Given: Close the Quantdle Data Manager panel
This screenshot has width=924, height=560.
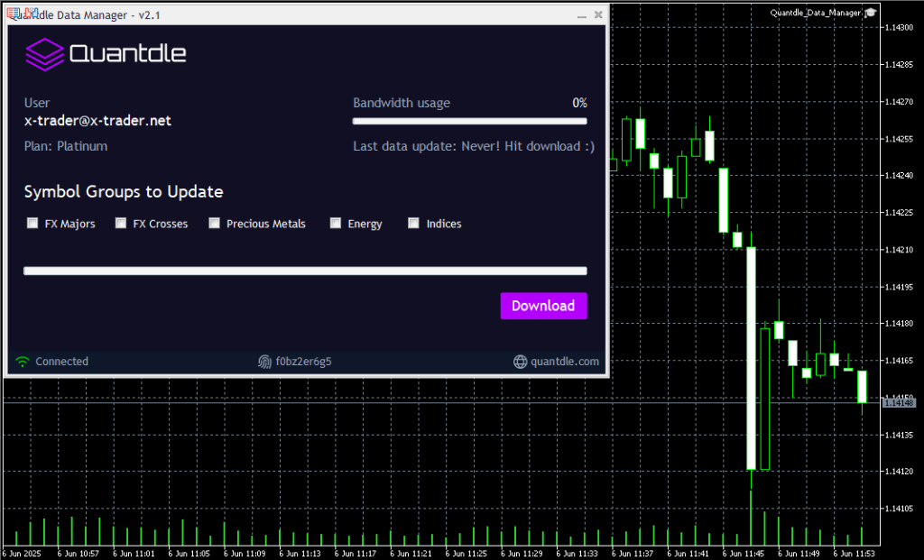Looking at the screenshot, I should (598, 14).
